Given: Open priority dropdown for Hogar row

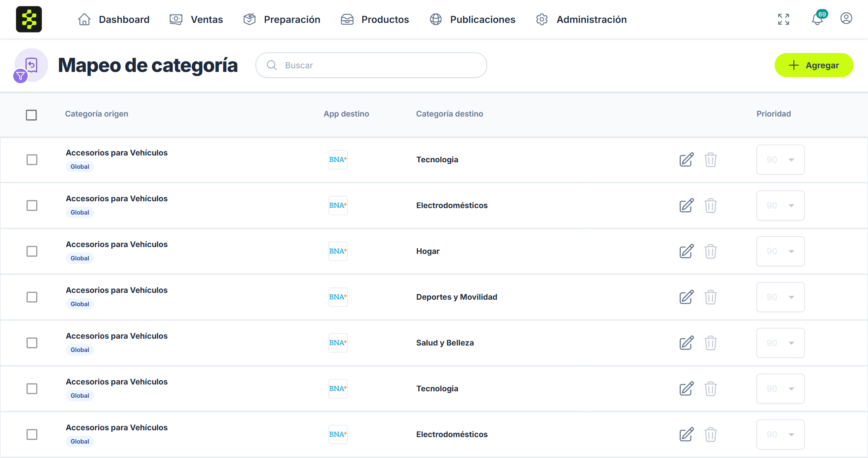Looking at the screenshot, I should pos(780,251).
